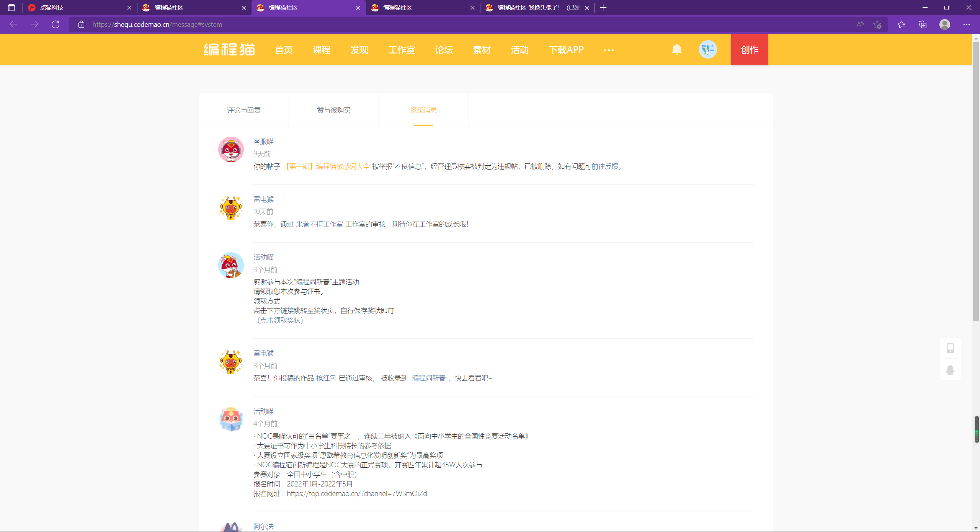Screen dimensions: 980x532
Task: Open browser profile account icon
Action: pyautogui.click(x=945, y=24)
